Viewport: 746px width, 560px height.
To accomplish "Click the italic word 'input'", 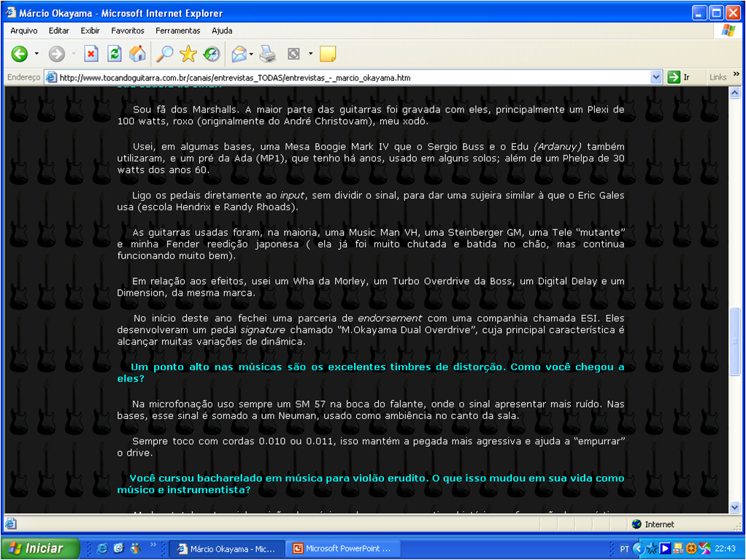I will (292, 196).
